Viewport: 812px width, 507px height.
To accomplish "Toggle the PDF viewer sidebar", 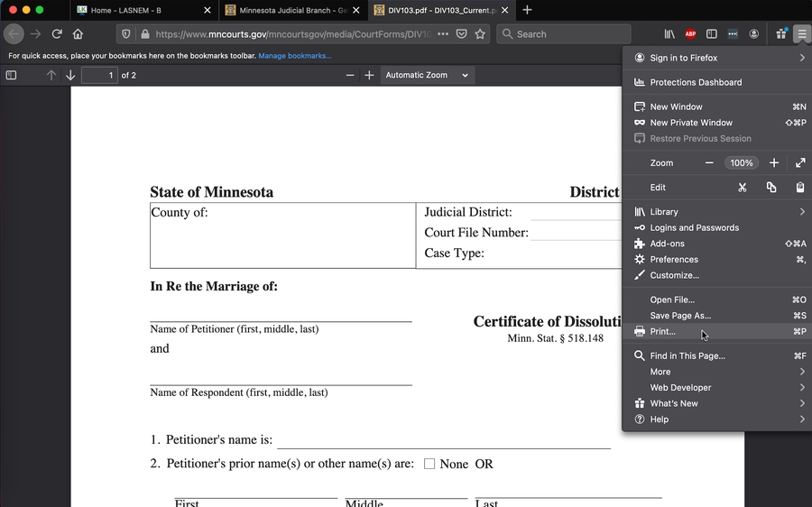I will (11, 75).
